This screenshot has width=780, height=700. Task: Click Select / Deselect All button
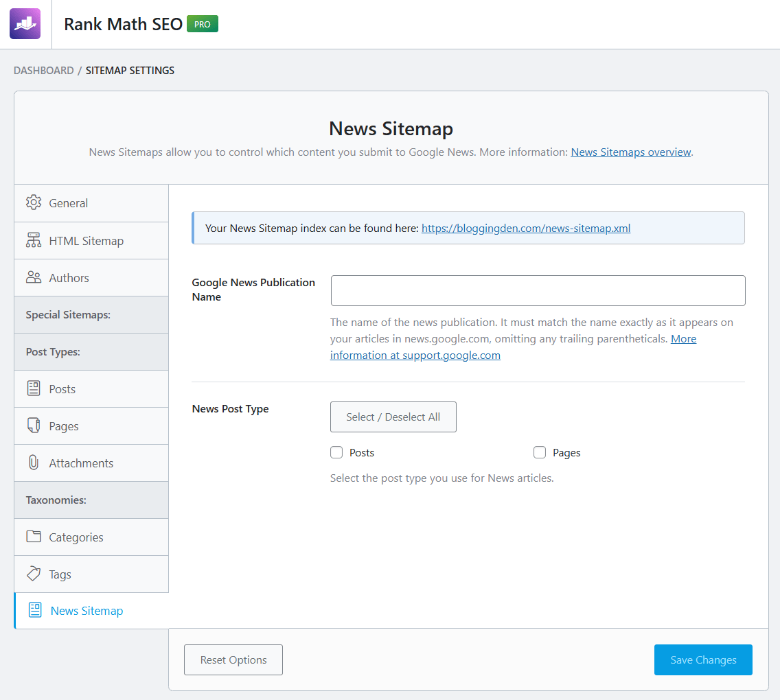tap(393, 417)
